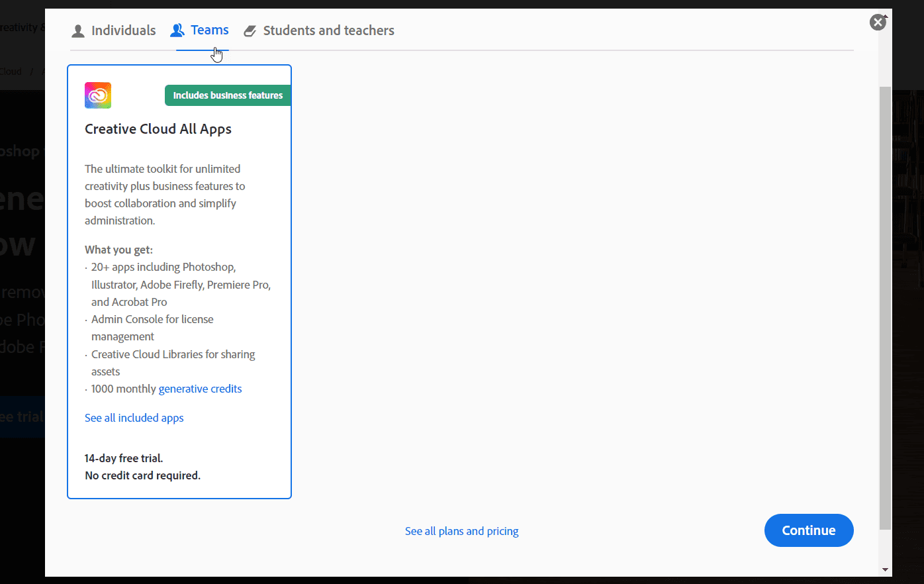
Task: Close the plan selection dialog
Action: pos(878,23)
